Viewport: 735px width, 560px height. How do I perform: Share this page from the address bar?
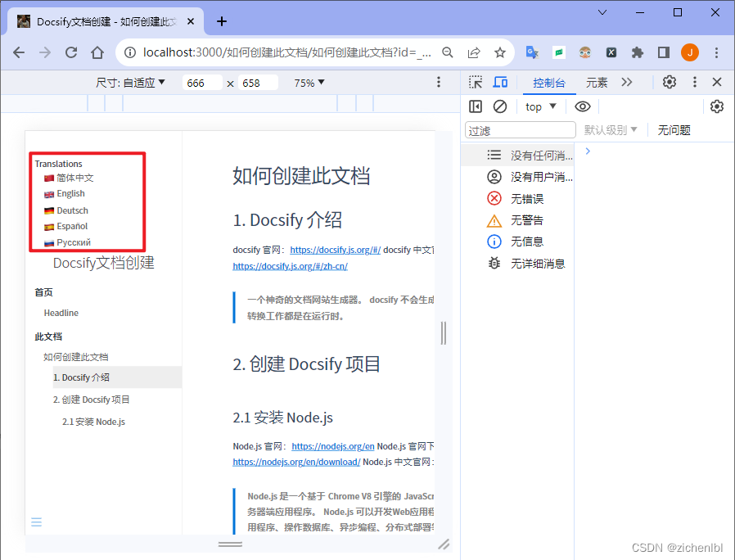[x=474, y=52]
